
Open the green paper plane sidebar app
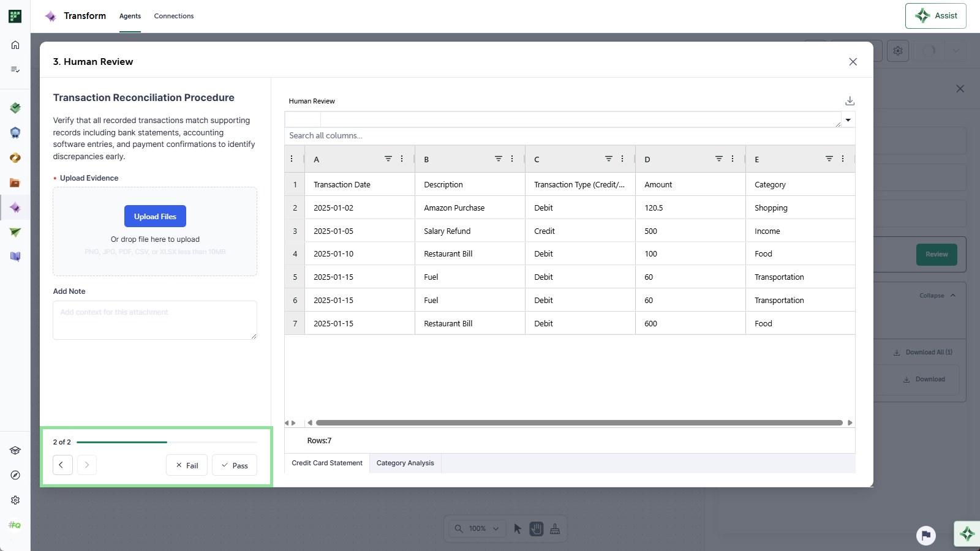click(x=15, y=232)
